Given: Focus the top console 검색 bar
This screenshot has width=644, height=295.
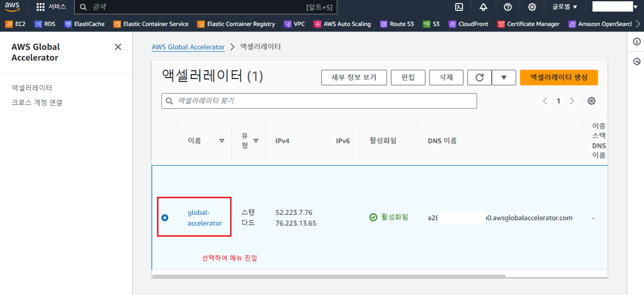Looking at the screenshot, I should coord(206,7).
